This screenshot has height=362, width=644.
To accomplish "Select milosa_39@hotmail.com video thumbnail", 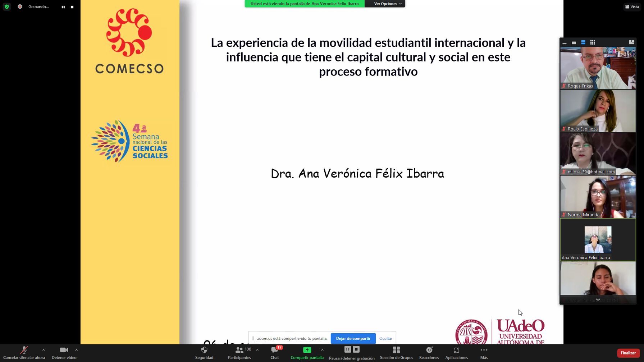I will 598,154.
